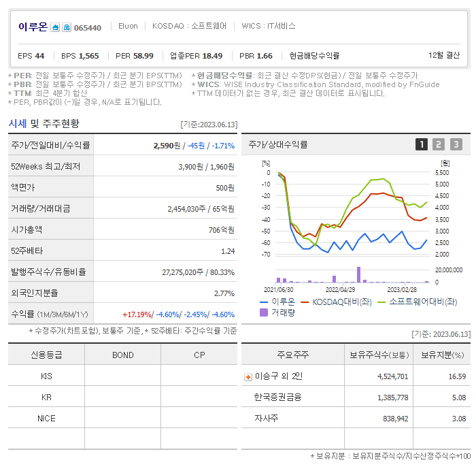
Task: Click the 12월 결산 text
Action: pyautogui.click(x=444, y=55)
